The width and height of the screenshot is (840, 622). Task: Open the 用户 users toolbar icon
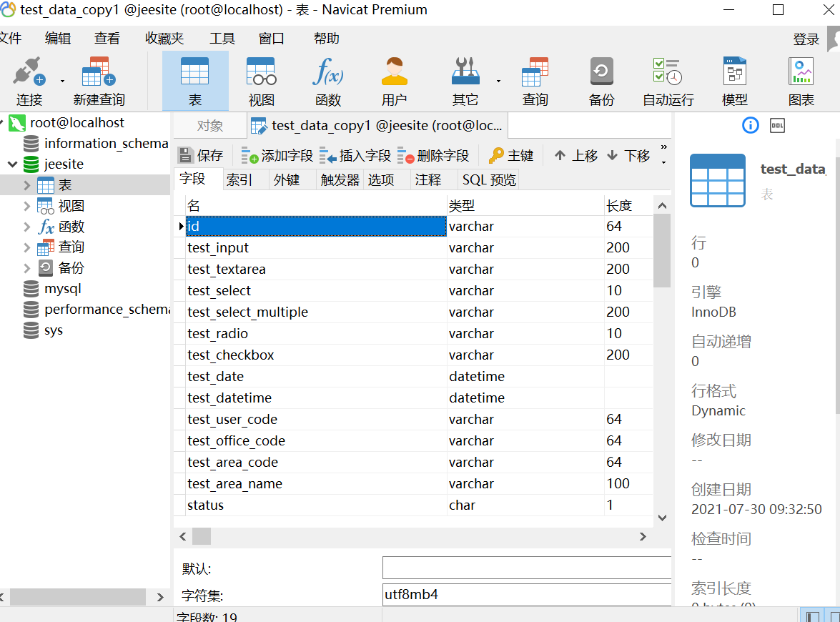pyautogui.click(x=395, y=82)
